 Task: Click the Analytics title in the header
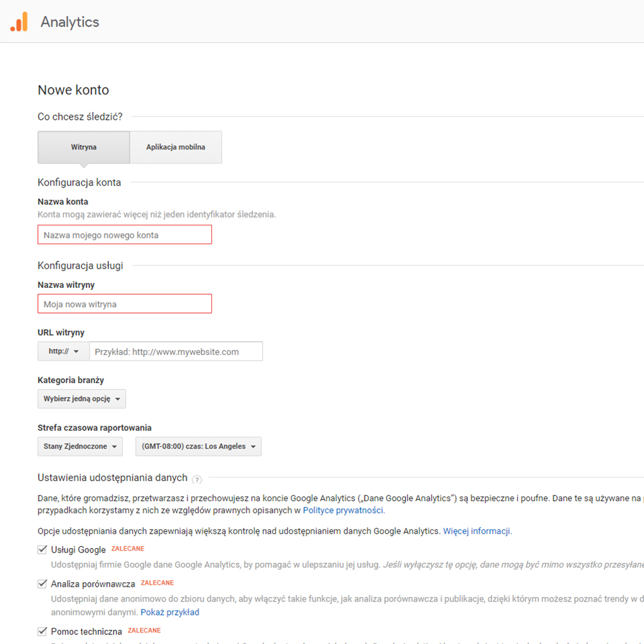tap(70, 21)
